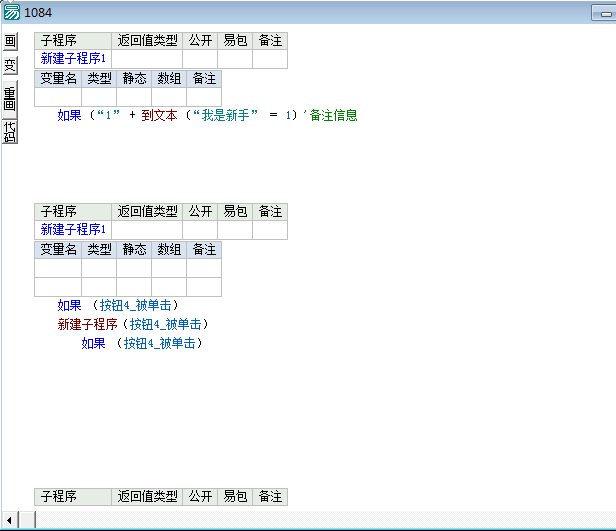Viewport: 616px width, 531px height.
Task: Click the app icon in title bar
Action: pyautogui.click(x=11, y=11)
